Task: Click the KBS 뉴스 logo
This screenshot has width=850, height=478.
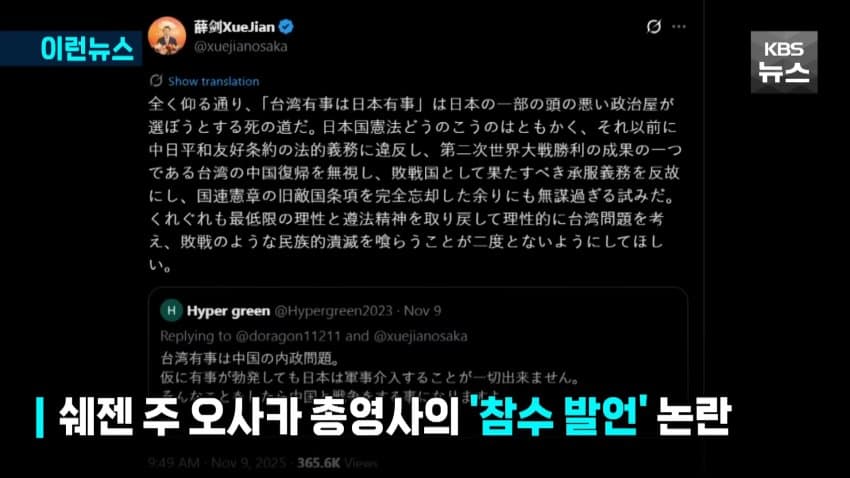Action: (x=784, y=62)
